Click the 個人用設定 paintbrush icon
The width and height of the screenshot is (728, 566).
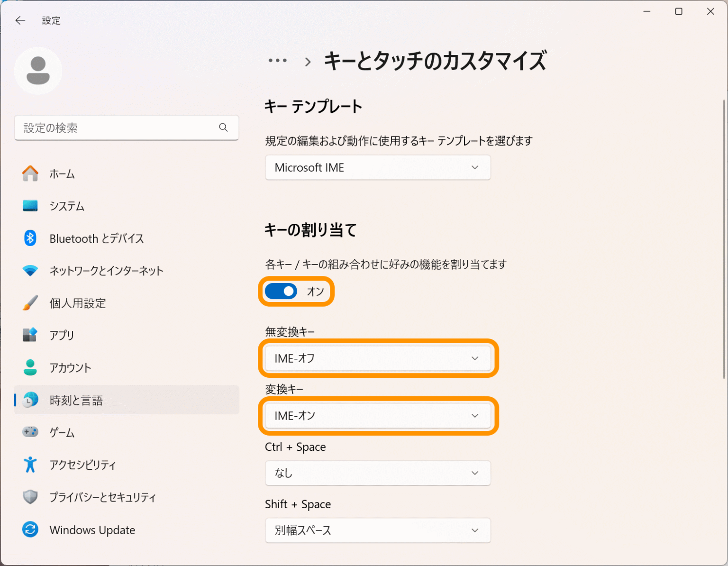pos(30,303)
